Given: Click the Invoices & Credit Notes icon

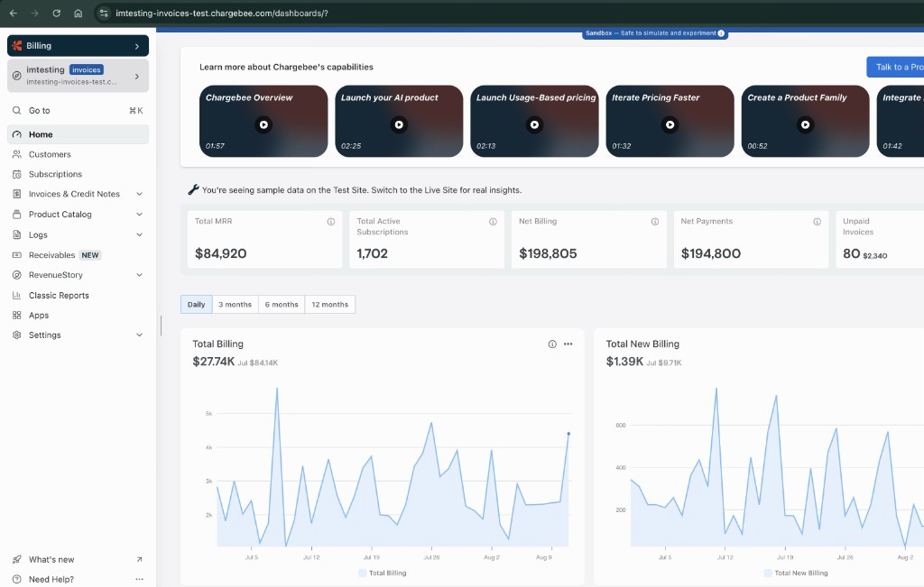Looking at the screenshot, I should pos(16,194).
